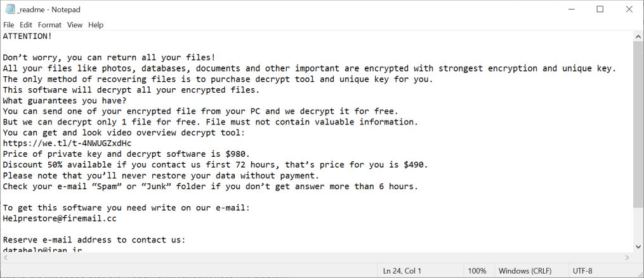
Task: Open the View menu
Action: click(75, 25)
